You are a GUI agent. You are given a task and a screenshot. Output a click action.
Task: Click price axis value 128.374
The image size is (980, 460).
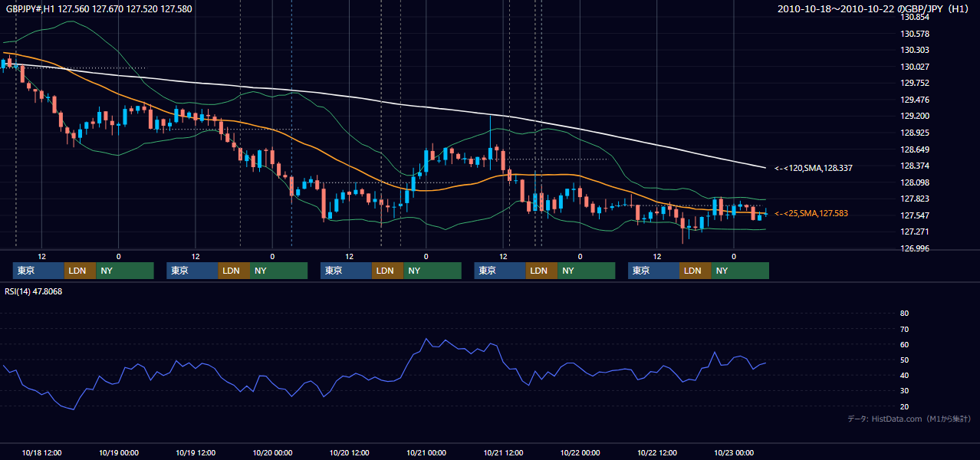pos(914,166)
